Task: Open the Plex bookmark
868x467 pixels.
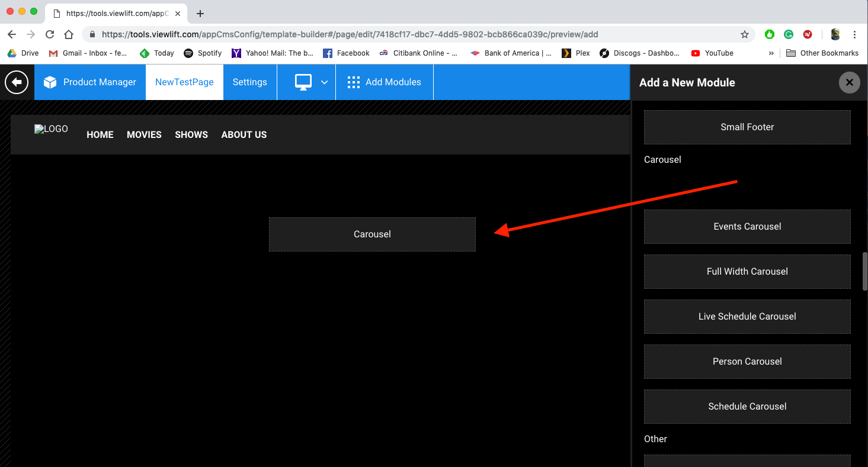Action: (x=576, y=53)
